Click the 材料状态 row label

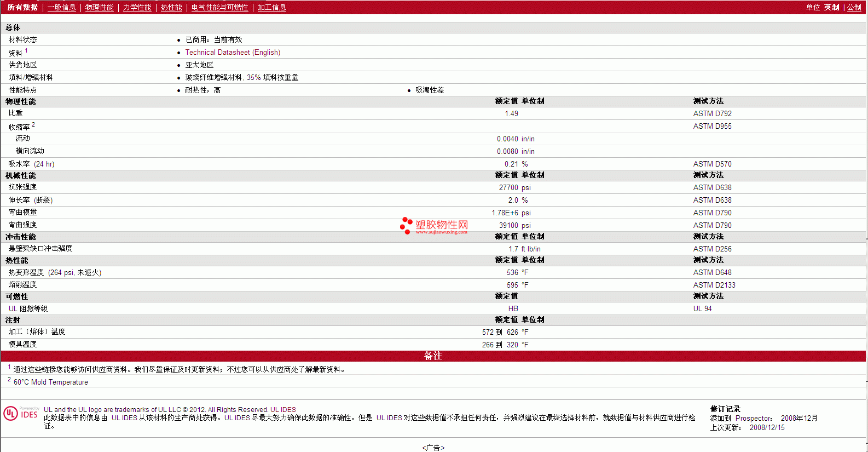(x=22, y=40)
